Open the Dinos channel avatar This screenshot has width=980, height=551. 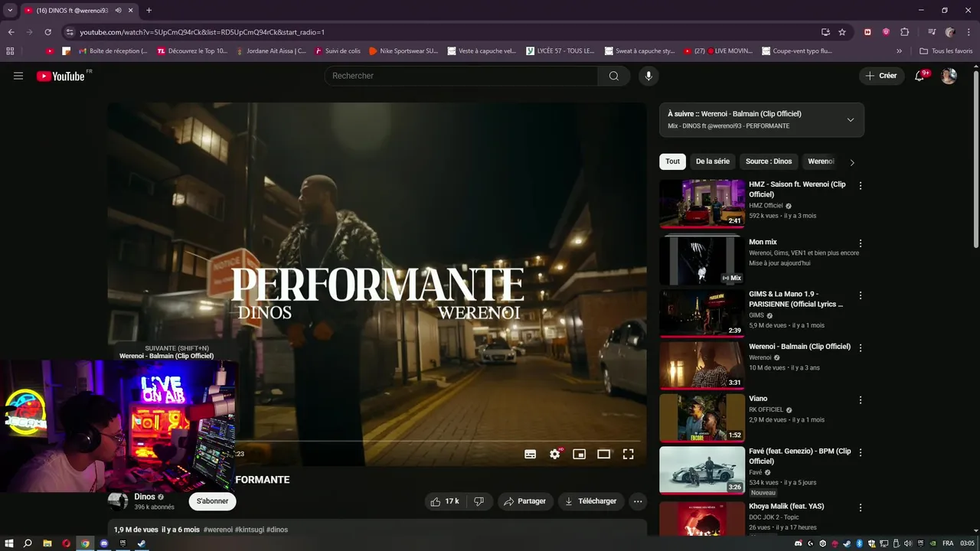pyautogui.click(x=118, y=501)
